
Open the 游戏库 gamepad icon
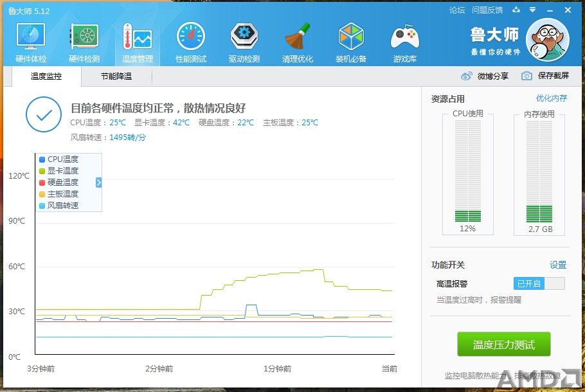(x=405, y=37)
